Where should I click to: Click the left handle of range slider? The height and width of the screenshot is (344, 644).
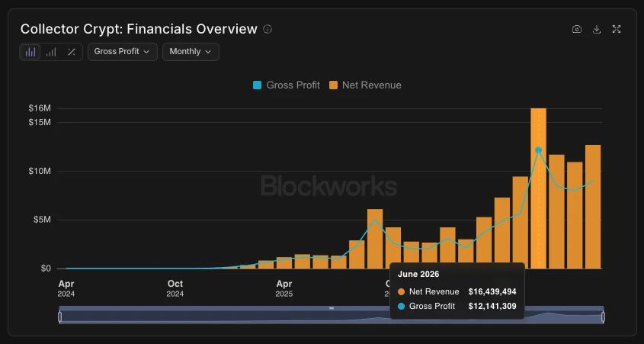pyautogui.click(x=60, y=317)
